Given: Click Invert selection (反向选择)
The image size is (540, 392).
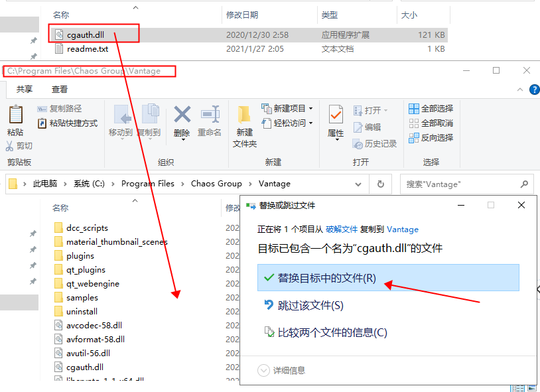Looking at the screenshot, I should coord(431,138).
